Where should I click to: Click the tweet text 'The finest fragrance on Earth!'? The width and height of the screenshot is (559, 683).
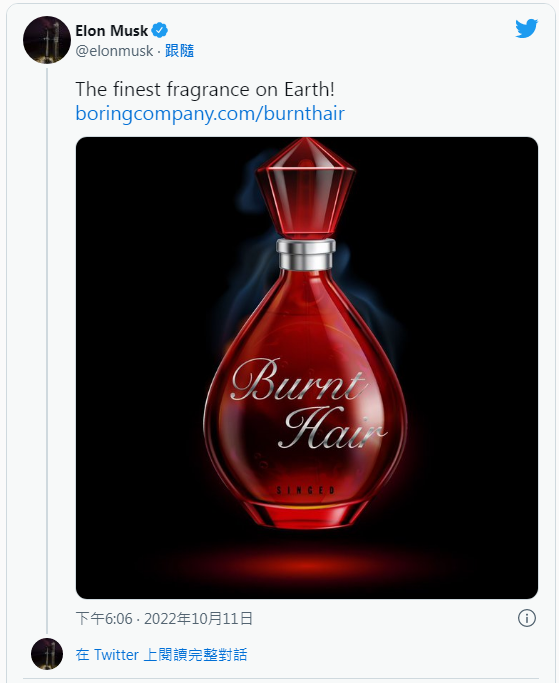tap(205, 89)
